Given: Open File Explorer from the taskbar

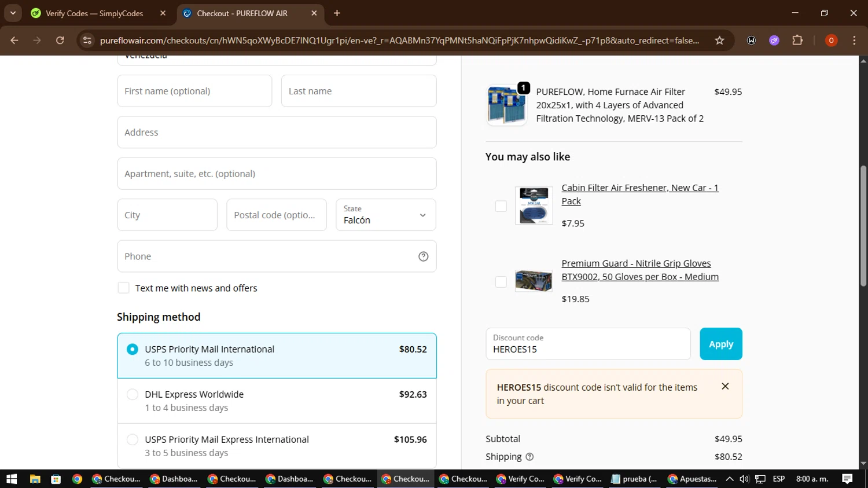Looking at the screenshot, I should pyautogui.click(x=35, y=479).
